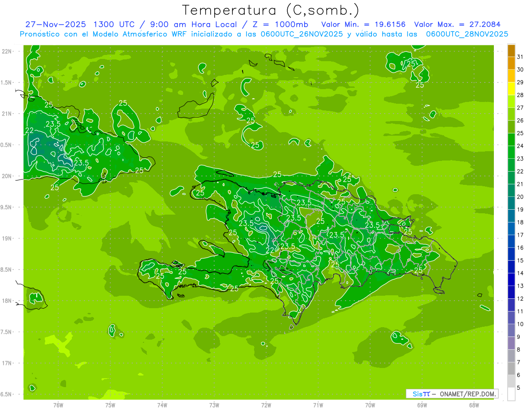
Task: Click the "68W" longitude axis label
Action: pos(474,405)
